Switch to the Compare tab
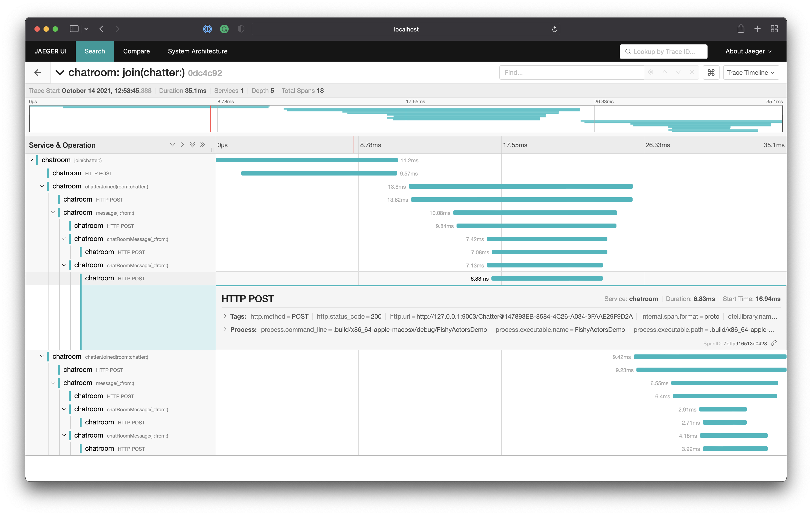The image size is (812, 515). click(136, 51)
